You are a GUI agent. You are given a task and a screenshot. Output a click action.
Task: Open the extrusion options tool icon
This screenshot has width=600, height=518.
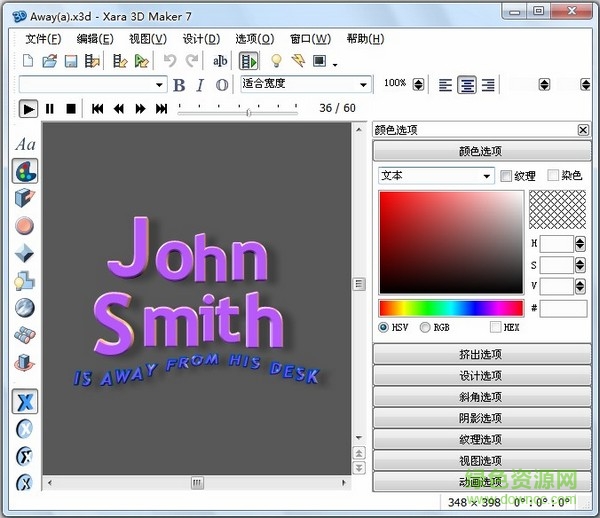pyautogui.click(x=25, y=198)
